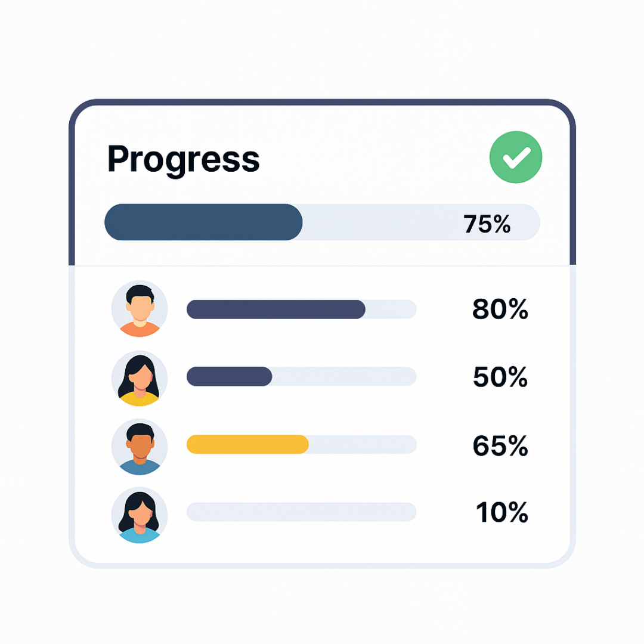Select the 50% percentage label
This screenshot has width=644, height=644.
coord(500,377)
